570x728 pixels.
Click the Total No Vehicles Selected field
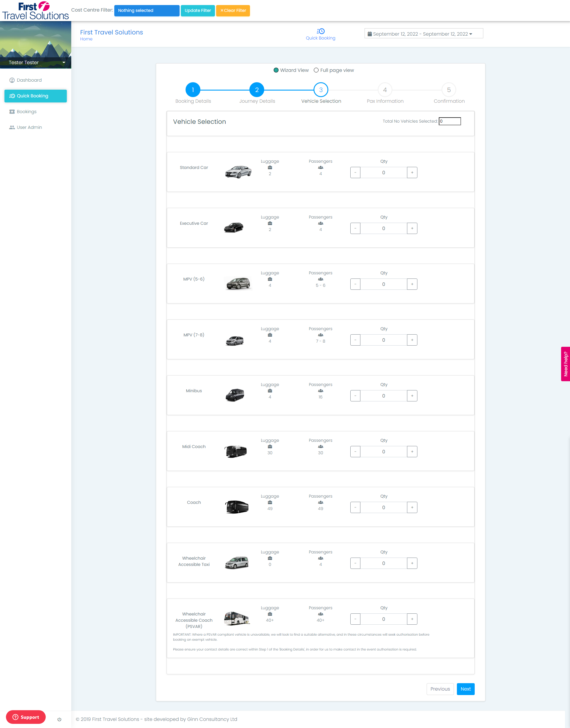coord(449,121)
